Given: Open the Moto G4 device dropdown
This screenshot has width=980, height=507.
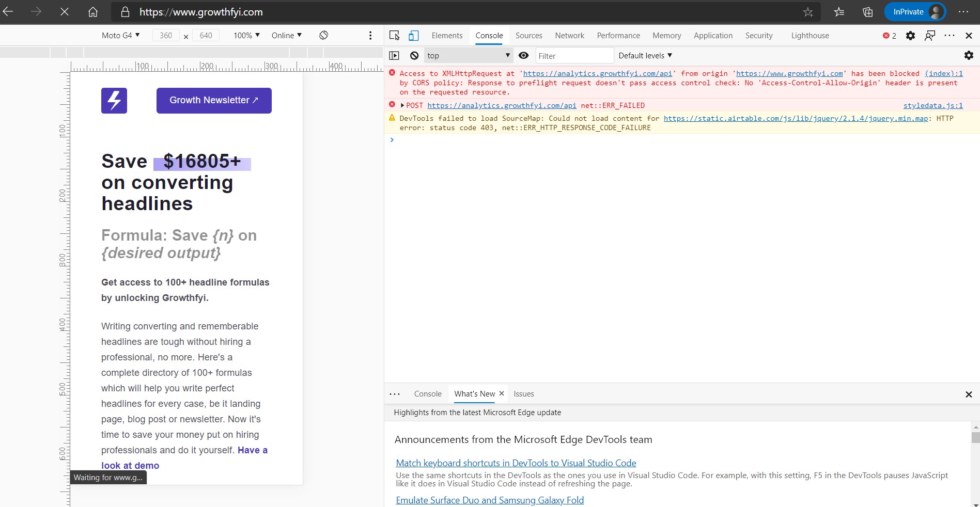Looking at the screenshot, I should click(121, 35).
